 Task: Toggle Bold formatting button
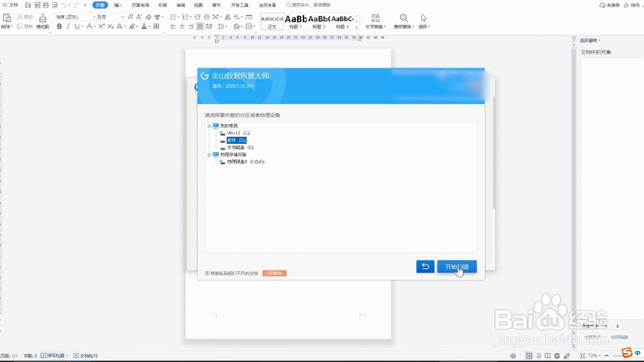[x=60, y=26]
